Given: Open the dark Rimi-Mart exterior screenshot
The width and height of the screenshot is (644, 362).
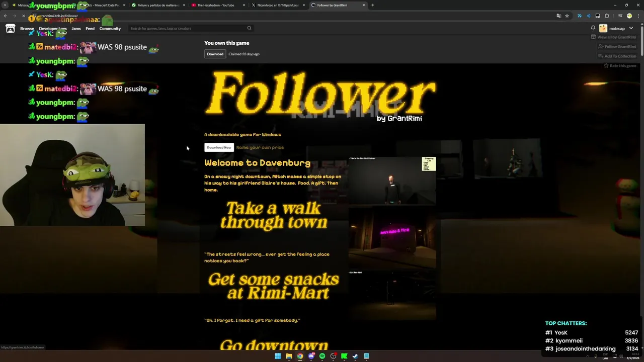Looking at the screenshot, I should coord(392,295).
